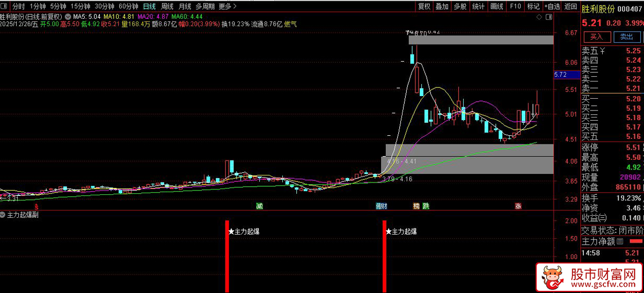644x293 pixels.
Task: Click the 卖一 price 5.21 row
Action: pos(612,89)
